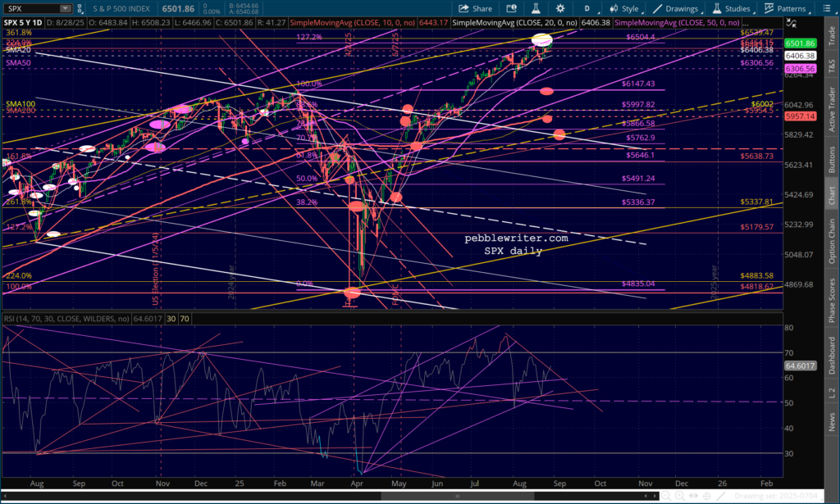Open the Studies menu
Image resolution: width=840 pixels, height=504 pixels.
732,8
